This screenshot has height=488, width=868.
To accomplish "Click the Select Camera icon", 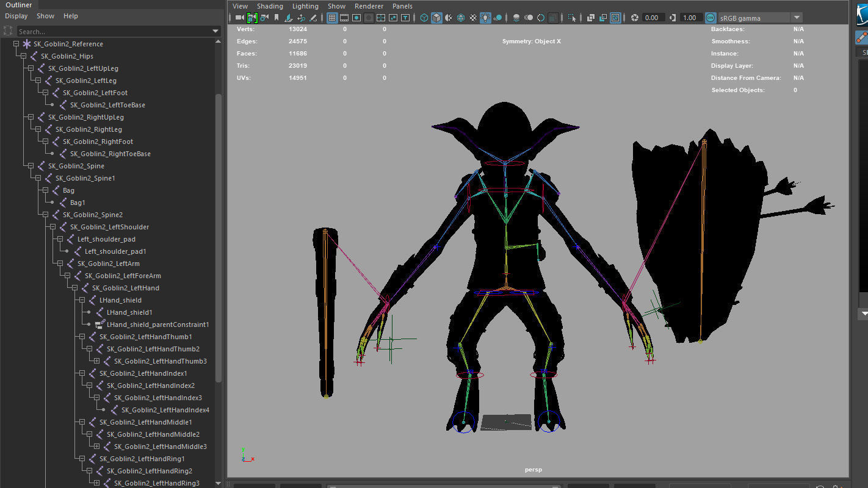I will click(239, 18).
